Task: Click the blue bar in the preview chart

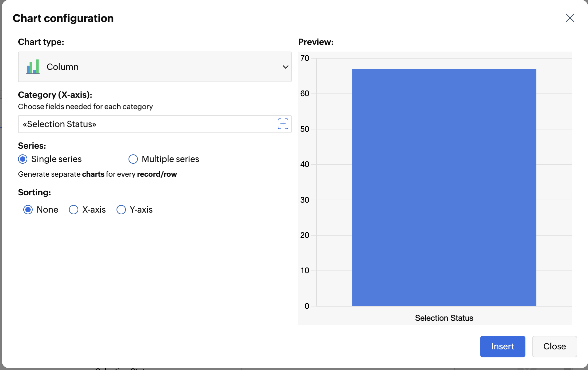Action: pyautogui.click(x=444, y=187)
